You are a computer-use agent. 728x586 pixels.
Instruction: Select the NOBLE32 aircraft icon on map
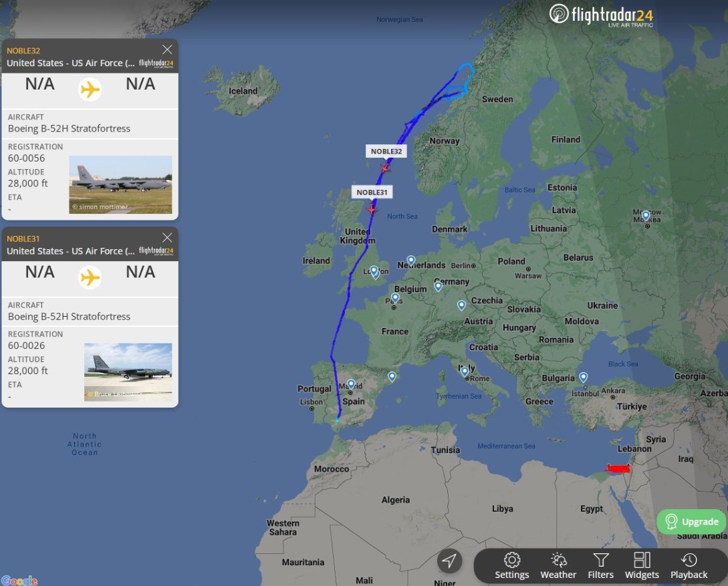(x=385, y=168)
